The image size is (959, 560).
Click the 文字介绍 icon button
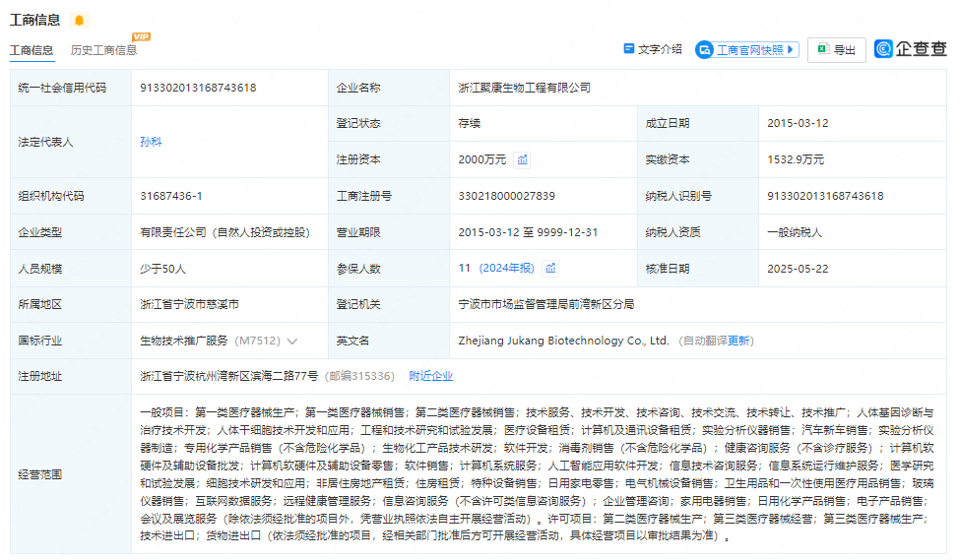point(652,49)
